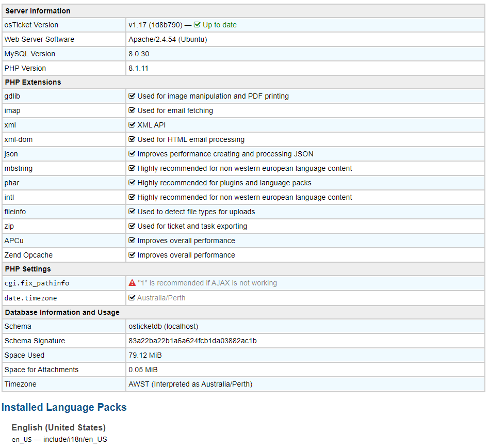Click the Database Information and Usage header

point(62,312)
